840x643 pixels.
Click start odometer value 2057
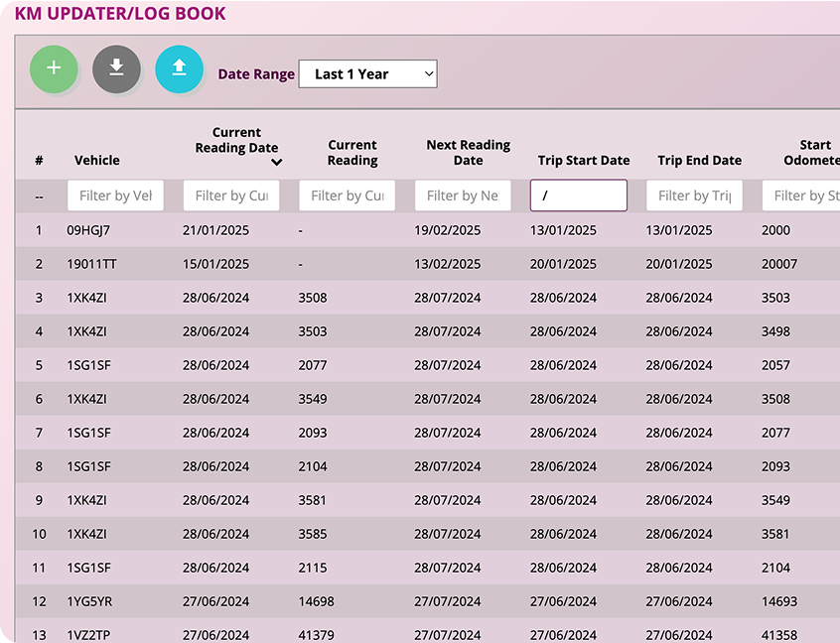(775, 365)
